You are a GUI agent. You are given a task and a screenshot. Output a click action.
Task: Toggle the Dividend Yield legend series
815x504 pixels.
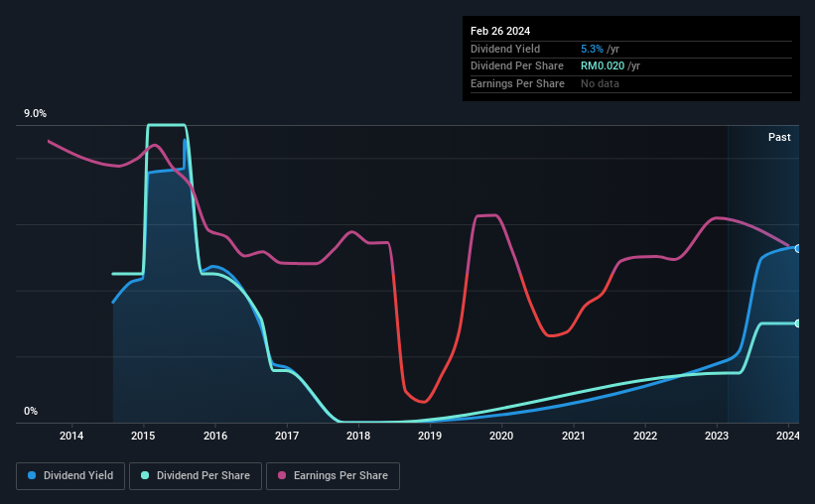point(70,476)
